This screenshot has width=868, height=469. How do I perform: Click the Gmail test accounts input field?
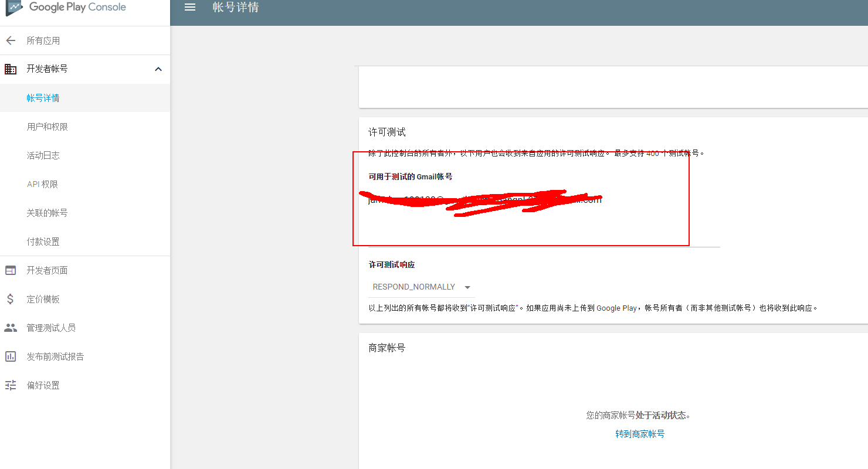544,217
